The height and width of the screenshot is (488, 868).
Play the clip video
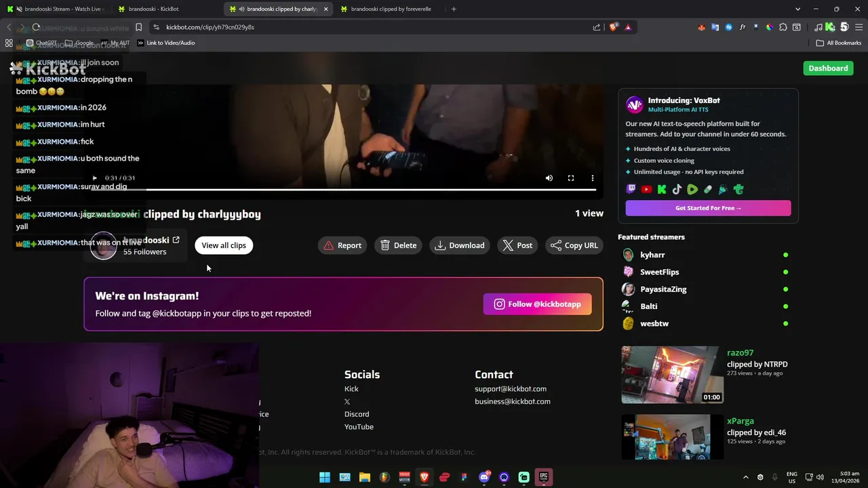pos(94,178)
